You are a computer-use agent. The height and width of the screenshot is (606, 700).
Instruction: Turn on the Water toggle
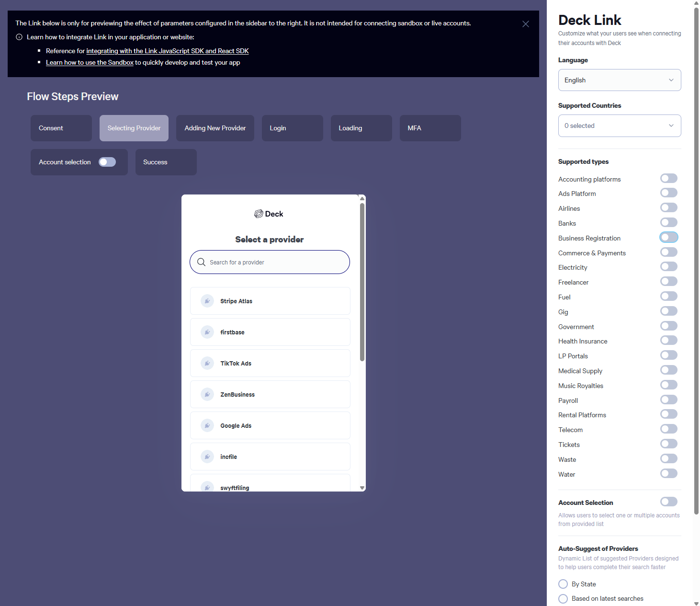coord(669,473)
